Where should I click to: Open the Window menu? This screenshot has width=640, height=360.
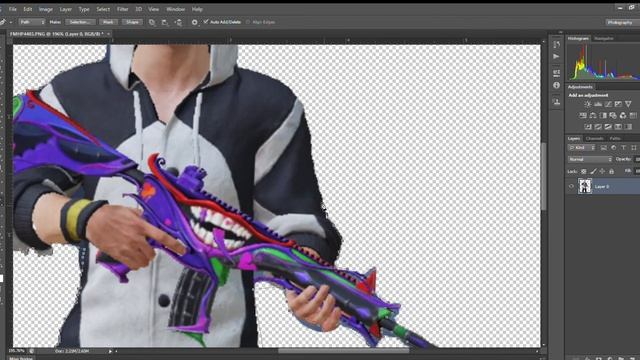[x=176, y=9]
